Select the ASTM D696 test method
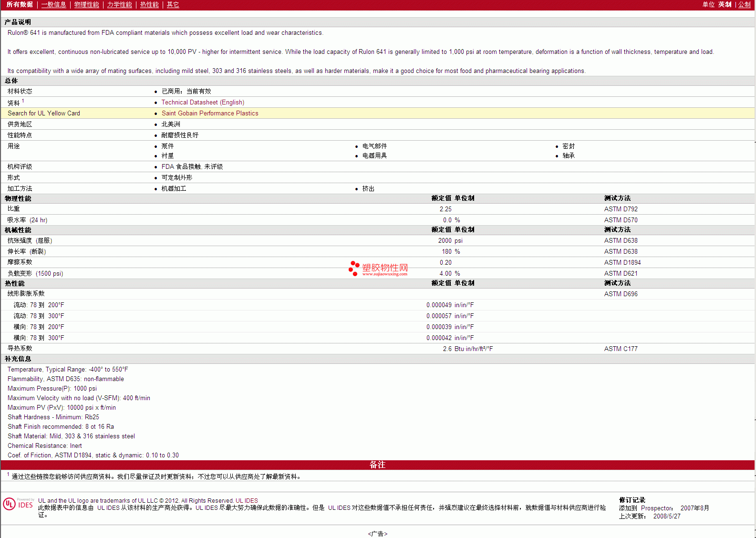This screenshot has width=756, height=538. pyautogui.click(x=621, y=294)
